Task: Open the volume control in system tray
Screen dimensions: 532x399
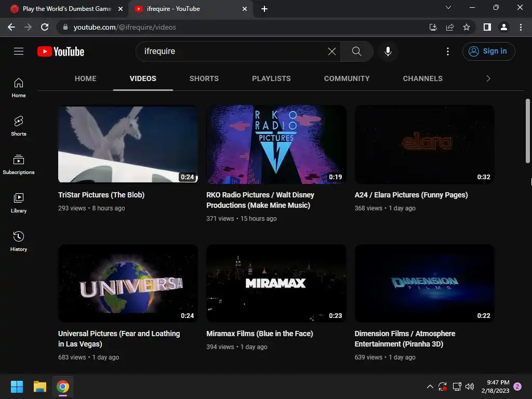Action: coord(470,387)
